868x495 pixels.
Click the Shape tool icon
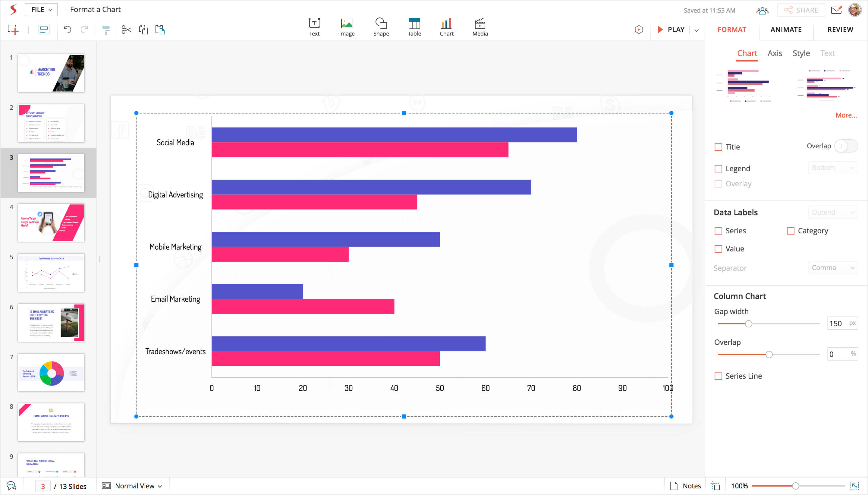[x=381, y=27]
